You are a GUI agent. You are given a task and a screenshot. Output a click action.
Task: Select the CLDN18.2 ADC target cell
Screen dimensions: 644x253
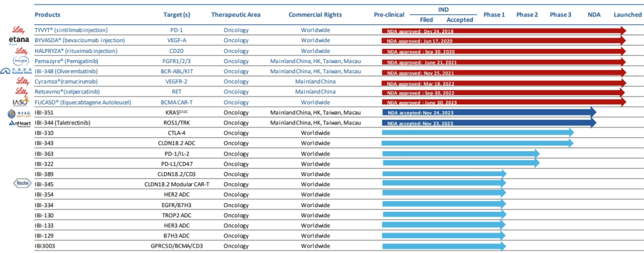pos(177,143)
